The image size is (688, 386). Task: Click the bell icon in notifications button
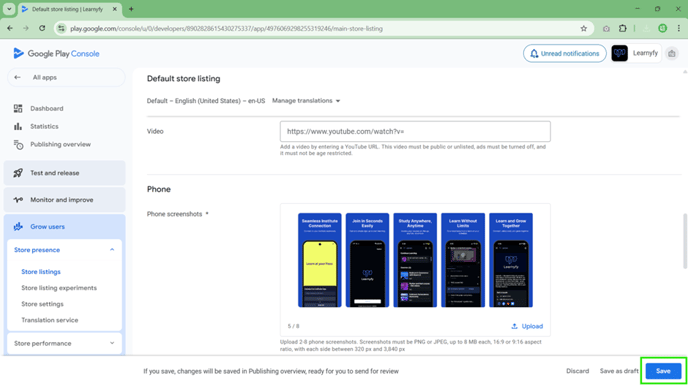point(534,54)
